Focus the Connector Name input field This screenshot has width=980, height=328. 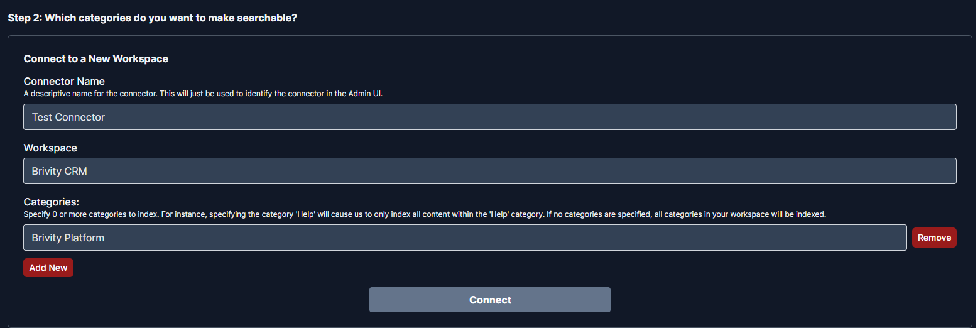point(489,117)
